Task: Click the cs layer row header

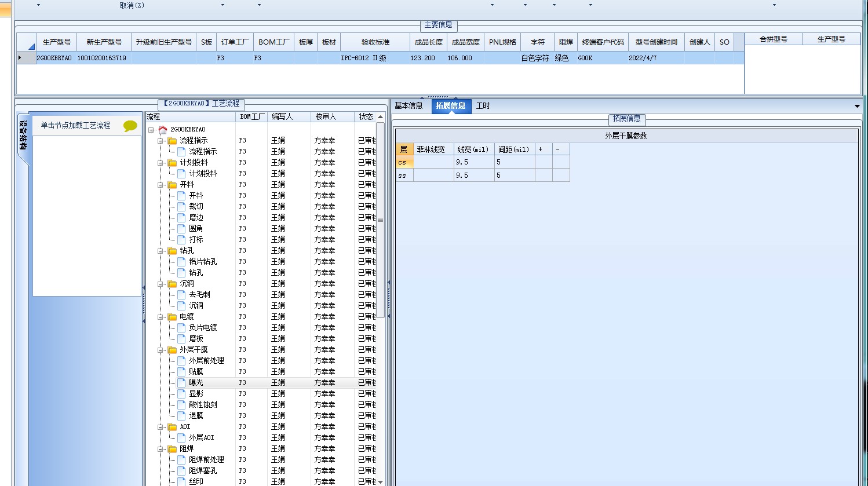Action: click(404, 162)
